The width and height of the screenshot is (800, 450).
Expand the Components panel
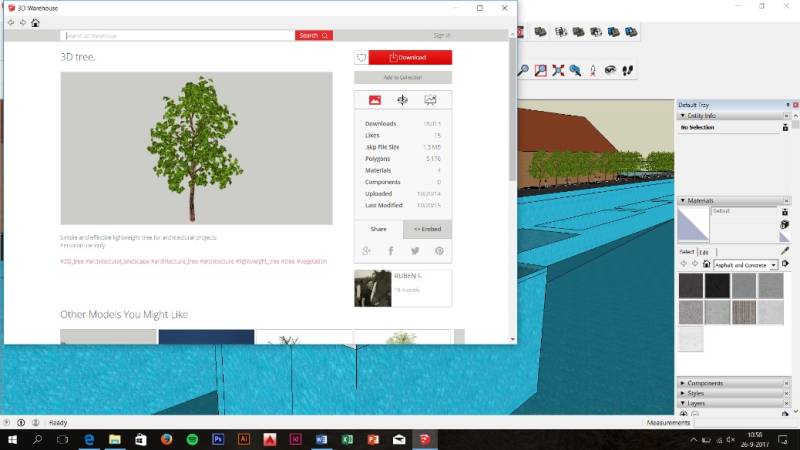click(x=683, y=383)
